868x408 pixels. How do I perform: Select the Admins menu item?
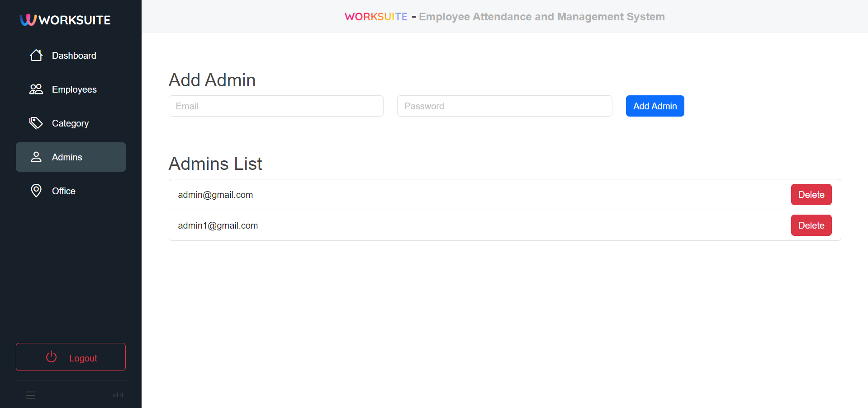pos(71,157)
